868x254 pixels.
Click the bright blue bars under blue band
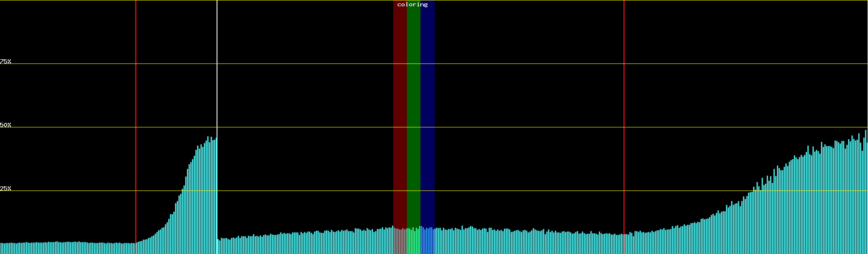427,241
